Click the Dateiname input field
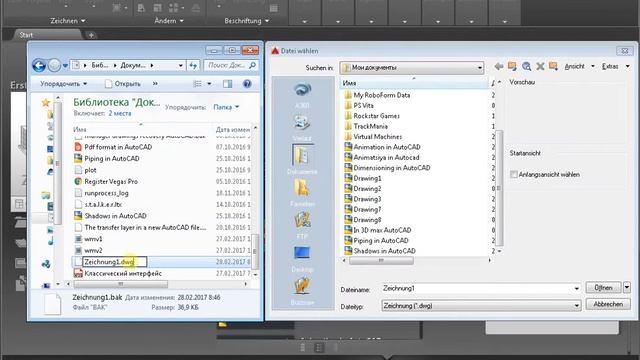 point(477,289)
